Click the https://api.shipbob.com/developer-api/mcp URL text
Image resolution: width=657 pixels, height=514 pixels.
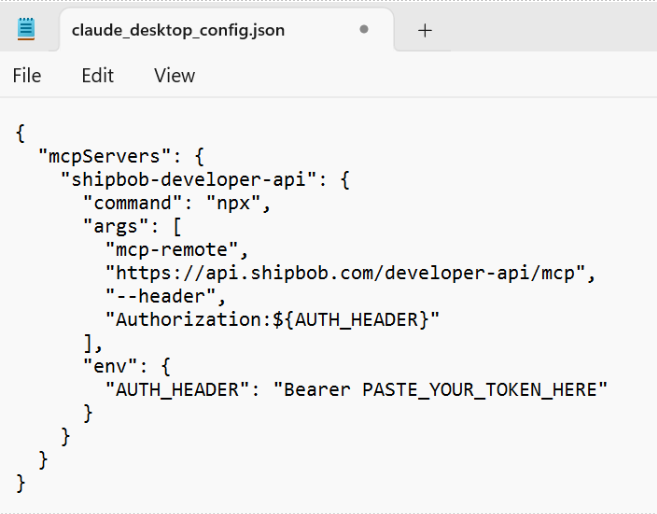point(345,273)
